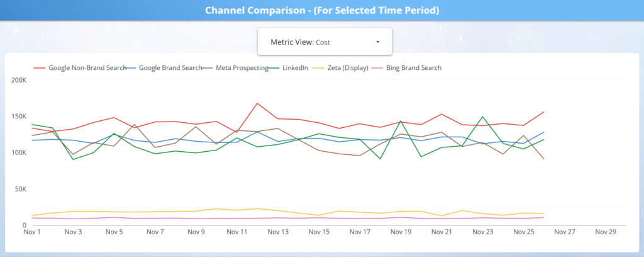The height and width of the screenshot is (257, 644).
Task: Toggle Zeta (Display) legend entry
Action: coord(348,67)
